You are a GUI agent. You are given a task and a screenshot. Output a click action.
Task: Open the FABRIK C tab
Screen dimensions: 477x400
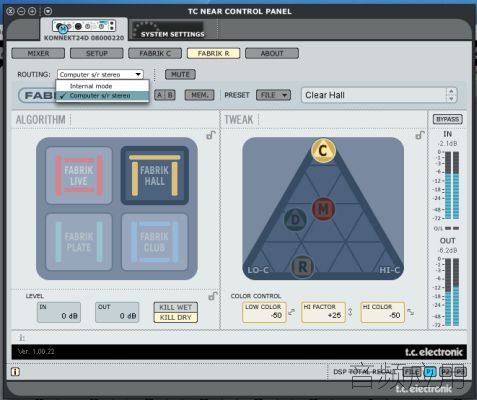pyautogui.click(x=155, y=53)
